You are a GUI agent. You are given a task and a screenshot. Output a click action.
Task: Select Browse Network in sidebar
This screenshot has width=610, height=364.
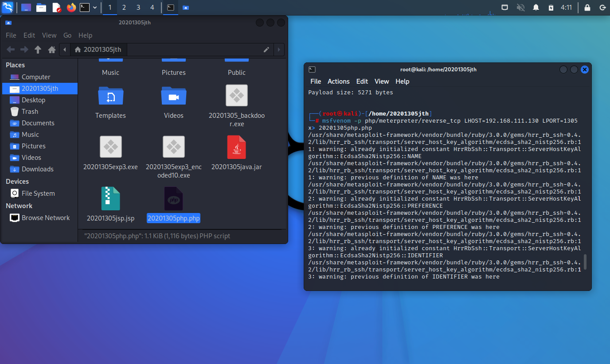pyautogui.click(x=40, y=218)
